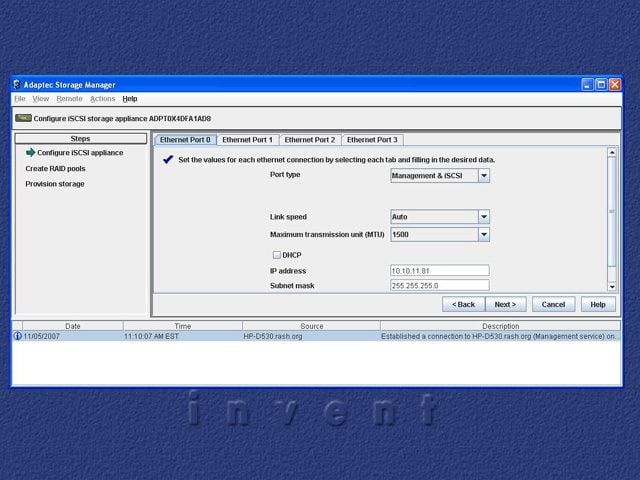The width and height of the screenshot is (640, 480).
Task: Click the Established a connection description cell
Action: pos(498,336)
